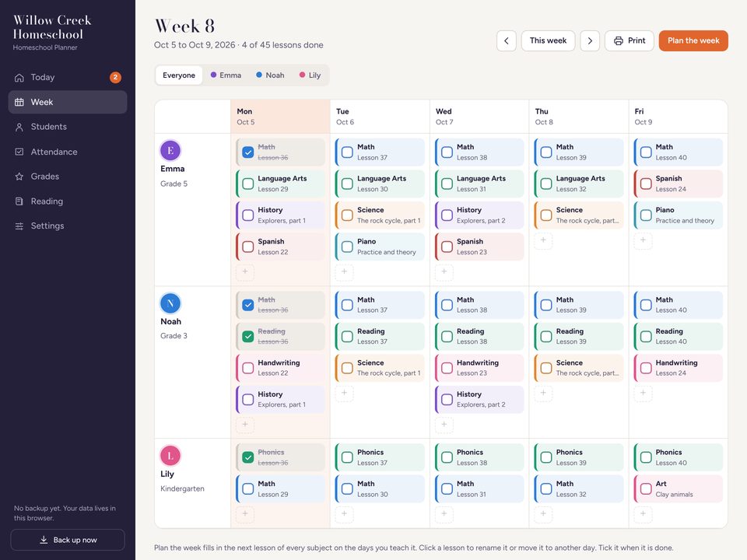
Task: Go to the previous week arrow
Action: pos(507,41)
